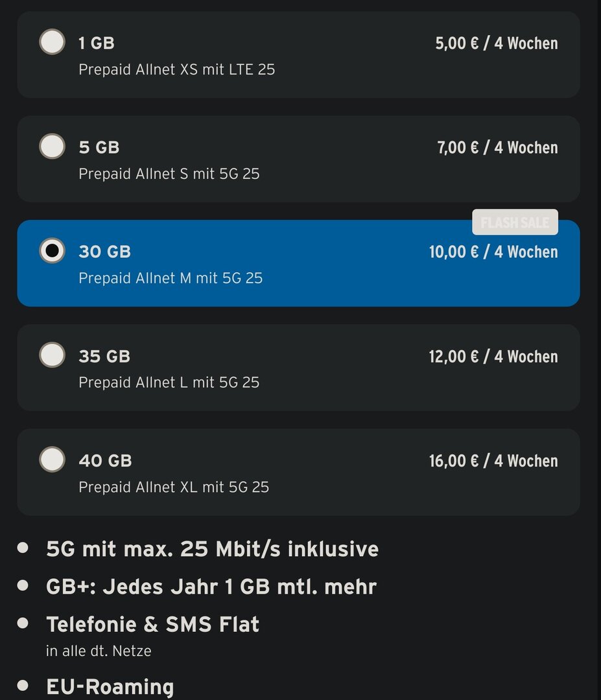Screen dimensions: 601x700
Task: Click the Prepaid Allnet M mit 5G 25 text
Action: click(x=171, y=278)
